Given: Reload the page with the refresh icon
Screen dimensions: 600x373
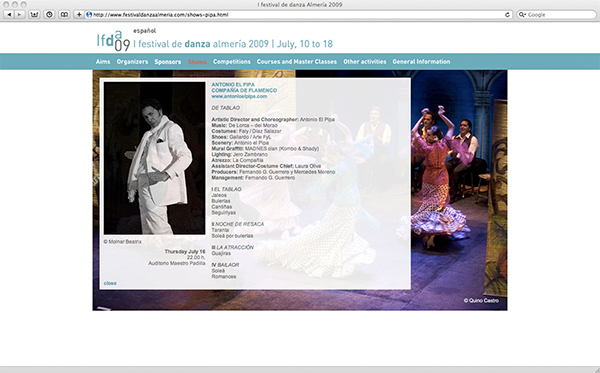Looking at the screenshot, I should 507,15.
